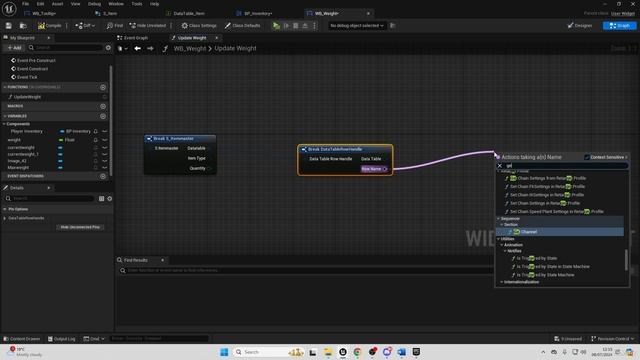Open the Debug menu
The height and width of the screenshot is (360, 640).
(x=94, y=4)
